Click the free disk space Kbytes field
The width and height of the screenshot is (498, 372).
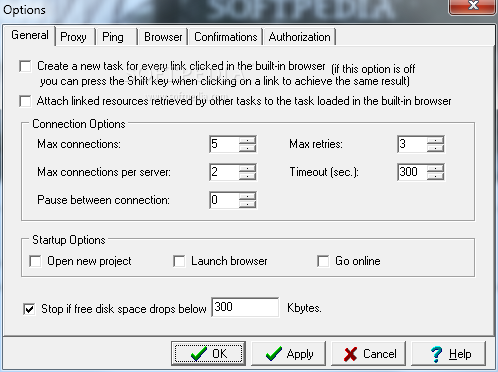245,307
